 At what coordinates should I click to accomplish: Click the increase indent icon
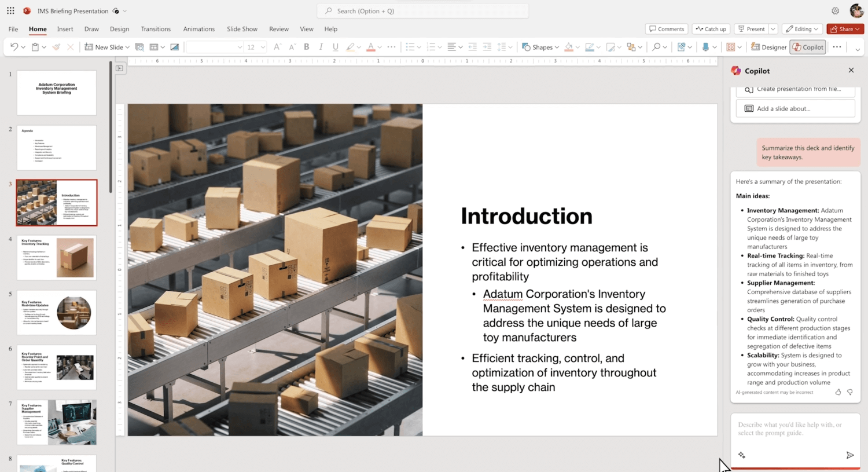coord(487,47)
